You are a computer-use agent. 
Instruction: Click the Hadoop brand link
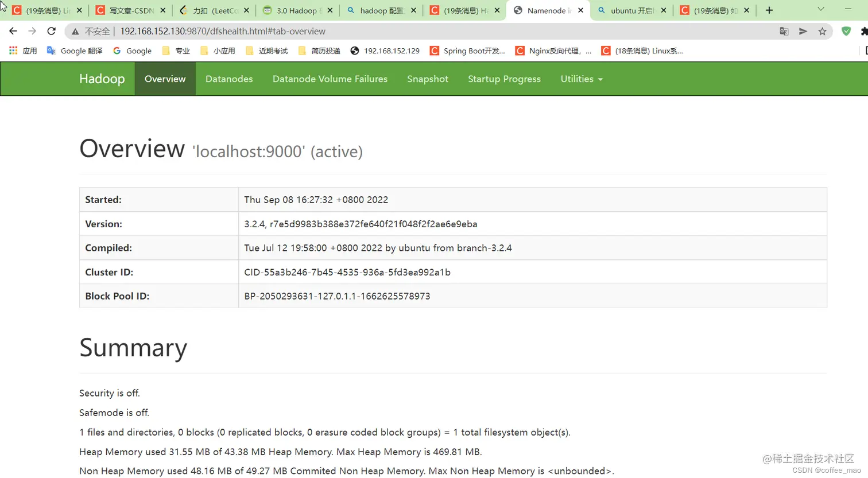(102, 79)
